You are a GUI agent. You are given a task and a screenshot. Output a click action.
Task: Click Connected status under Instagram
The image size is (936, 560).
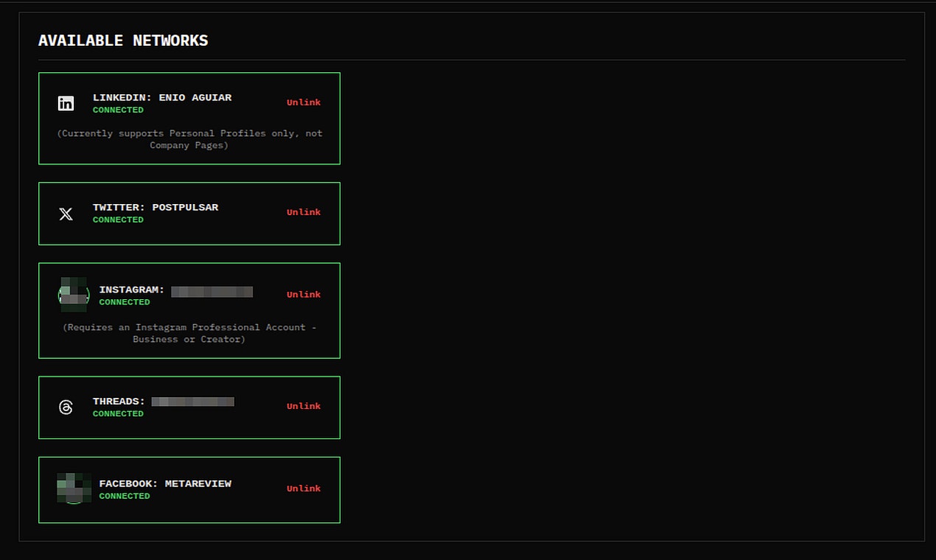(125, 302)
